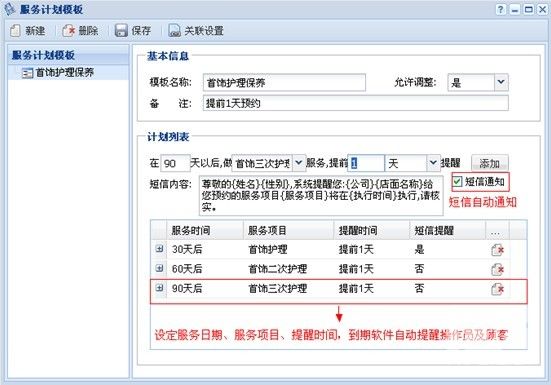The width and height of the screenshot is (551, 385).
Task: Click the 删除 (delete) toolbar icon
Action: (69, 31)
